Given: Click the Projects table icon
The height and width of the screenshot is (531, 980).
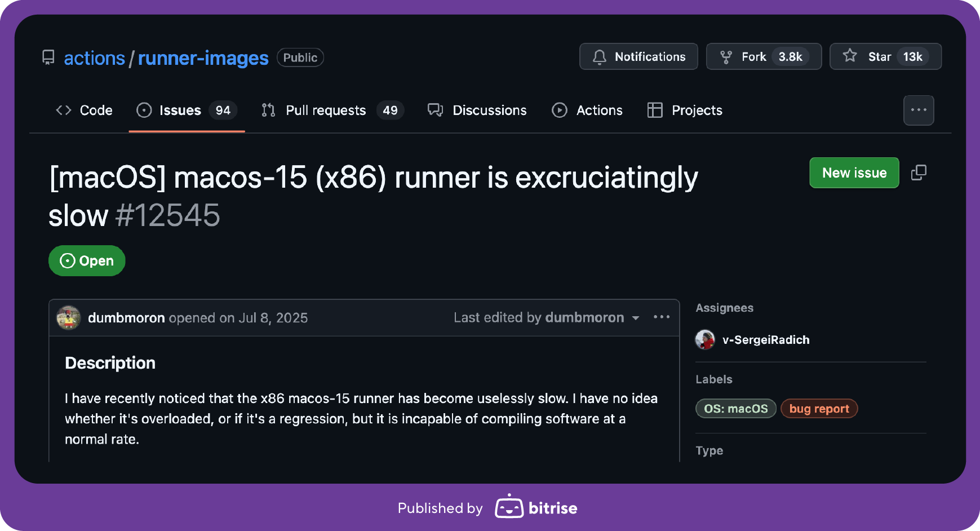Looking at the screenshot, I should (x=655, y=110).
